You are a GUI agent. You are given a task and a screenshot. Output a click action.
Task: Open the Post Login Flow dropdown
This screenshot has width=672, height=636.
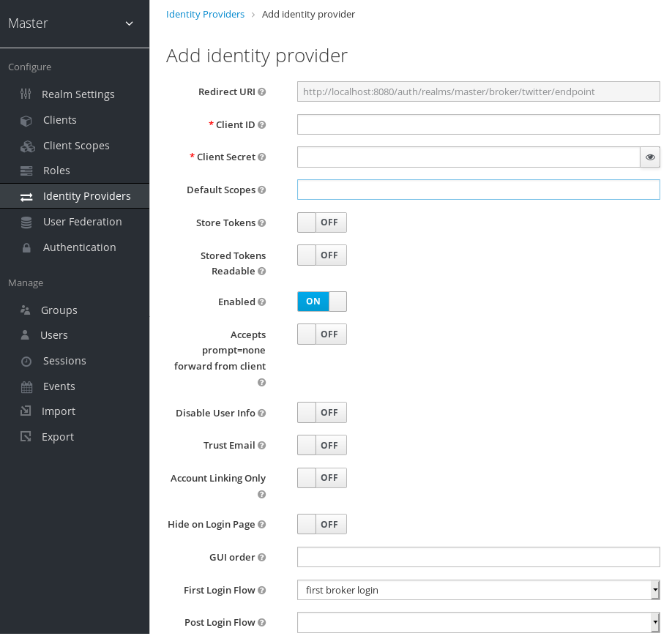point(478,622)
